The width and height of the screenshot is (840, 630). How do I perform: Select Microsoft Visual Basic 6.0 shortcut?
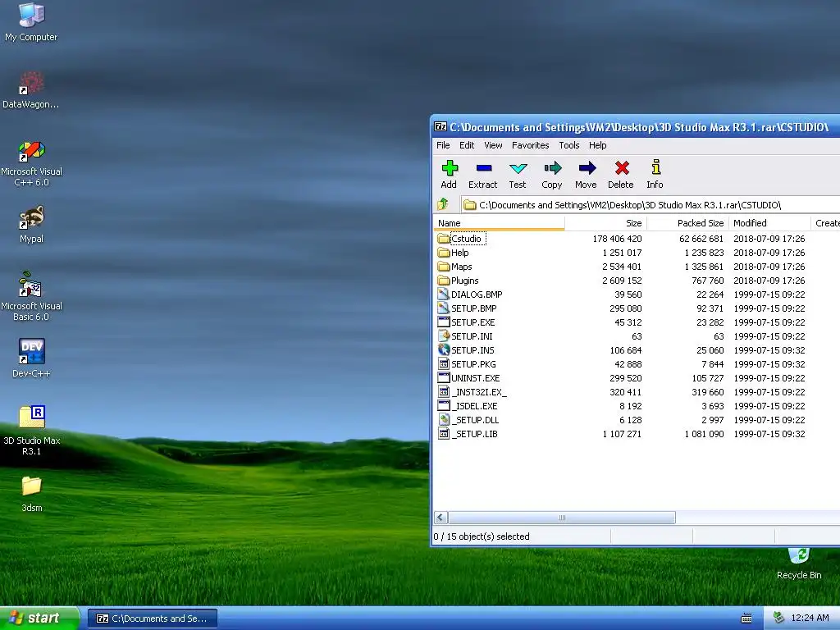tap(31, 296)
